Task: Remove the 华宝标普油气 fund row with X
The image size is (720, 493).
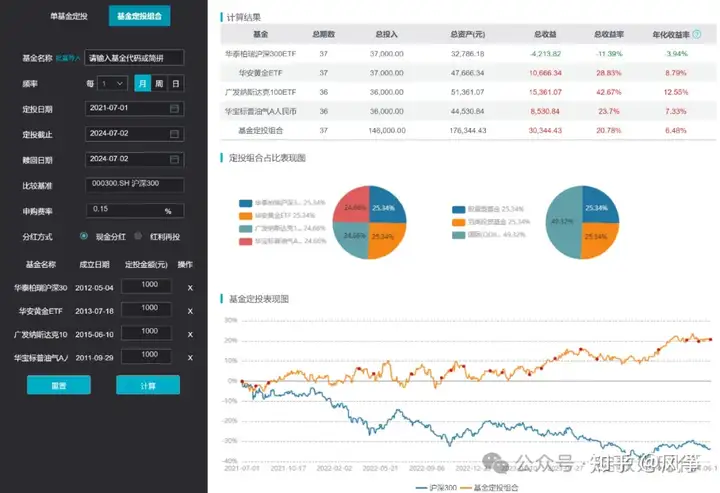Action: pyautogui.click(x=190, y=358)
